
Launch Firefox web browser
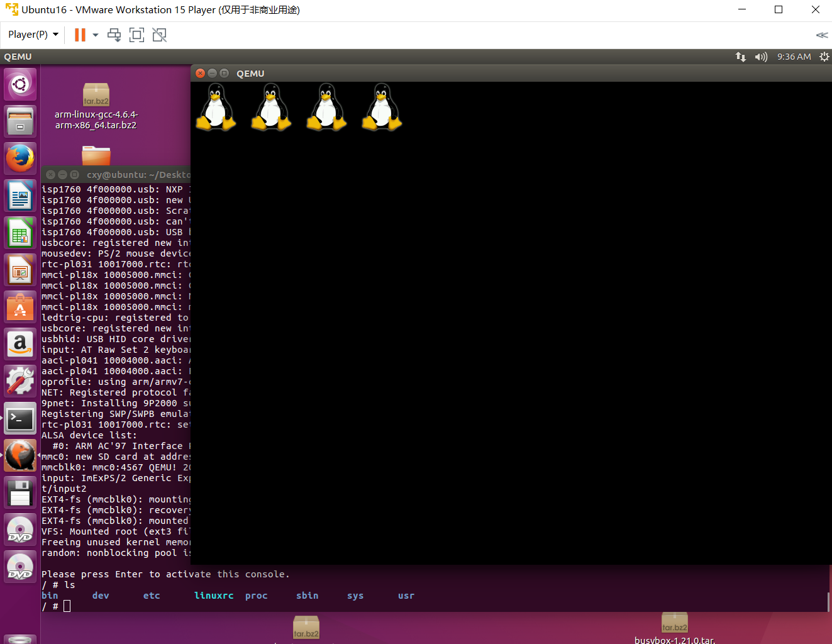[20, 158]
